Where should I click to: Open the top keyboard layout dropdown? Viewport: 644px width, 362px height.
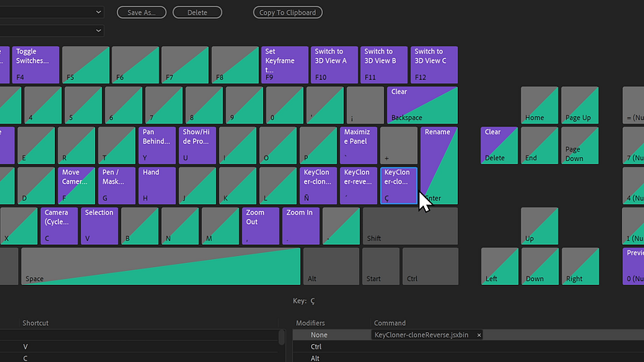click(52, 12)
